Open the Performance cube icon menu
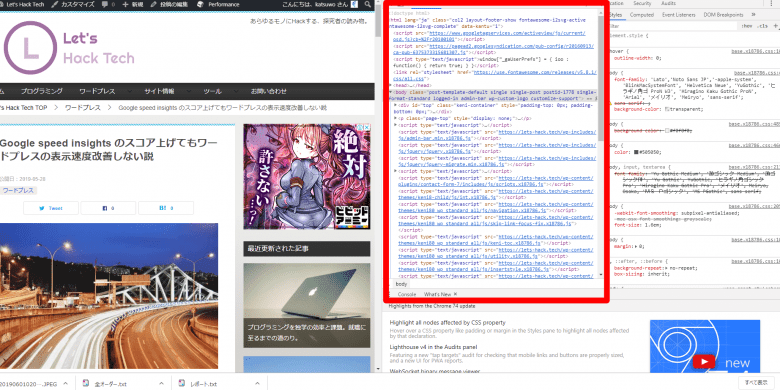780x390 pixels. 200,4
